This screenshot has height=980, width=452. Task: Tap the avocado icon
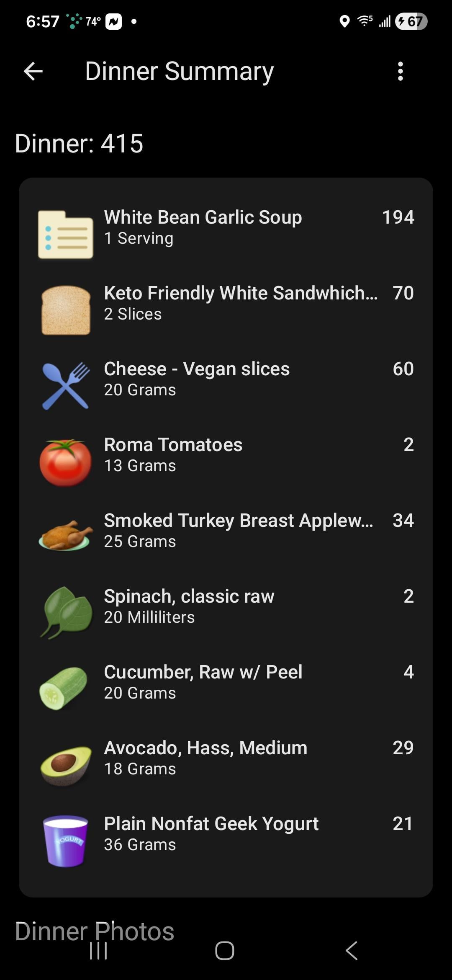[66, 765]
